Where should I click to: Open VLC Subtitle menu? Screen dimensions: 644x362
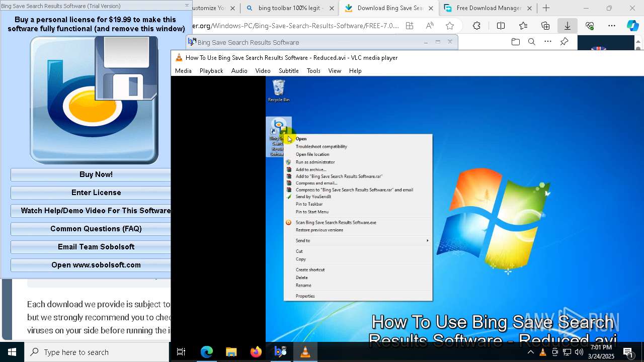pyautogui.click(x=289, y=71)
